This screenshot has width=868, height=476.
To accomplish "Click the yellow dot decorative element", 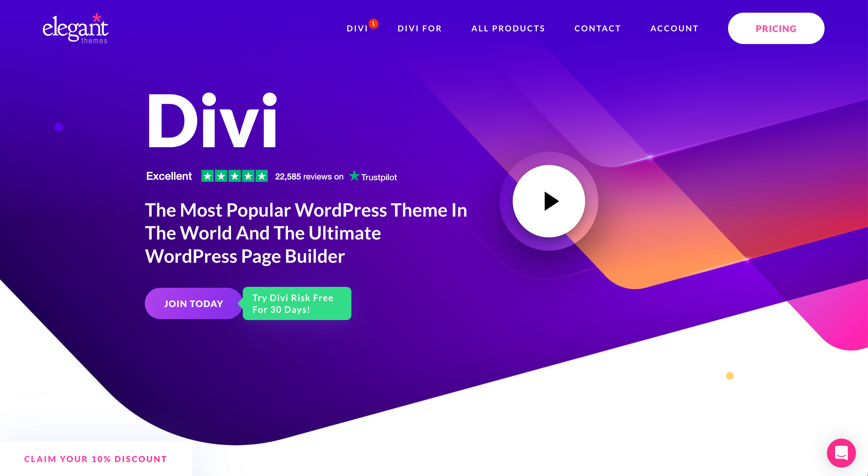I will [730, 376].
